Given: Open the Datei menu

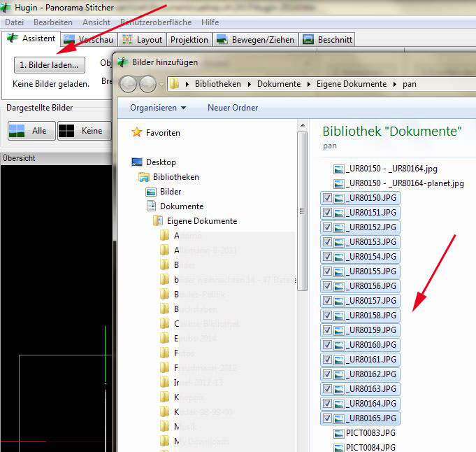Looking at the screenshot, I should [14, 22].
